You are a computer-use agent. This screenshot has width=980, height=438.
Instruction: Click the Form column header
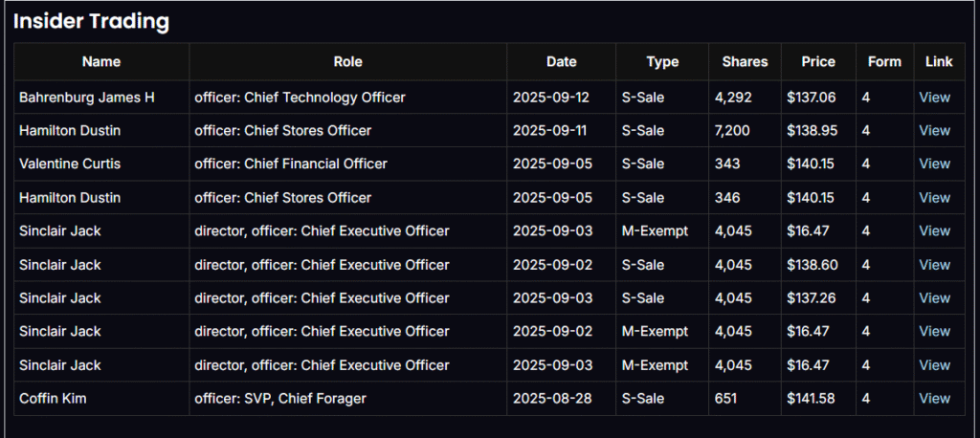(x=884, y=61)
